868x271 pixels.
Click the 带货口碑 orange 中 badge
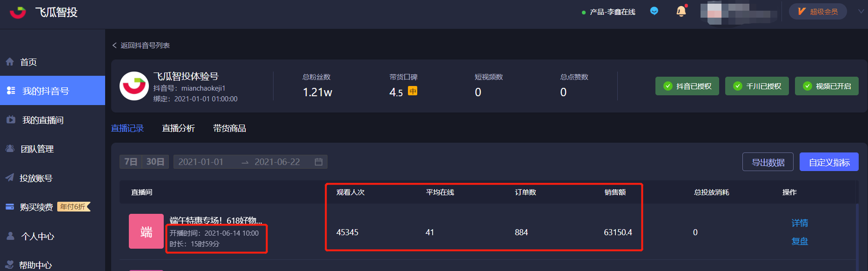tap(413, 91)
